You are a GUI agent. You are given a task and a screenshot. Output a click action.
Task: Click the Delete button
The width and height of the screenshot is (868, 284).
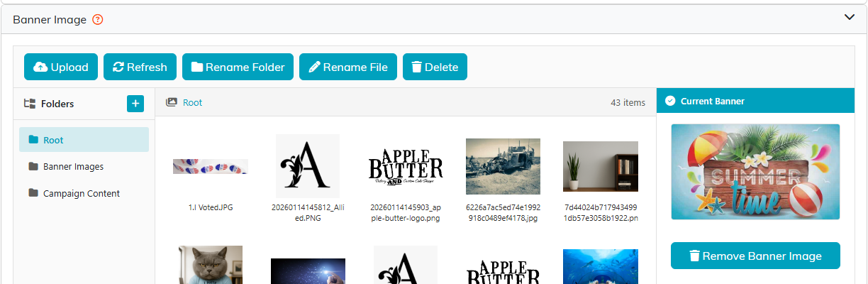pos(435,67)
